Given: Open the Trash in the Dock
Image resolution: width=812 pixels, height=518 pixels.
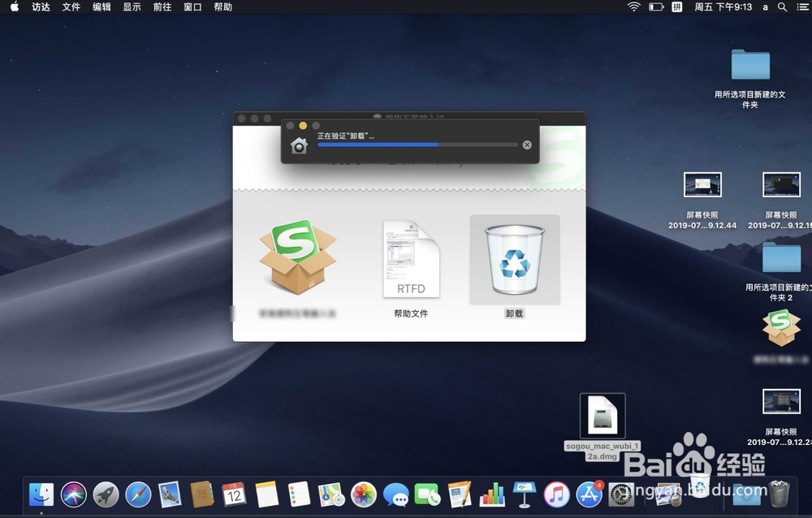Looking at the screenshot, I should (x=779, y=494).
